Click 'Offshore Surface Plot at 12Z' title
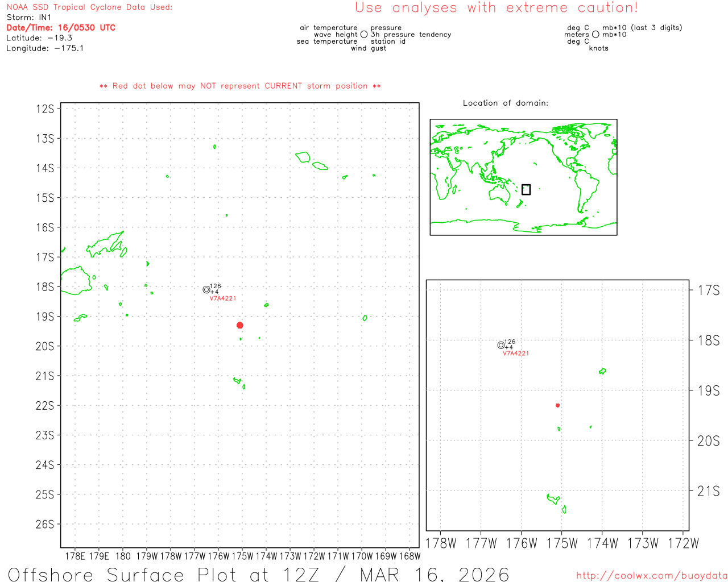 [x=163, y=574]
